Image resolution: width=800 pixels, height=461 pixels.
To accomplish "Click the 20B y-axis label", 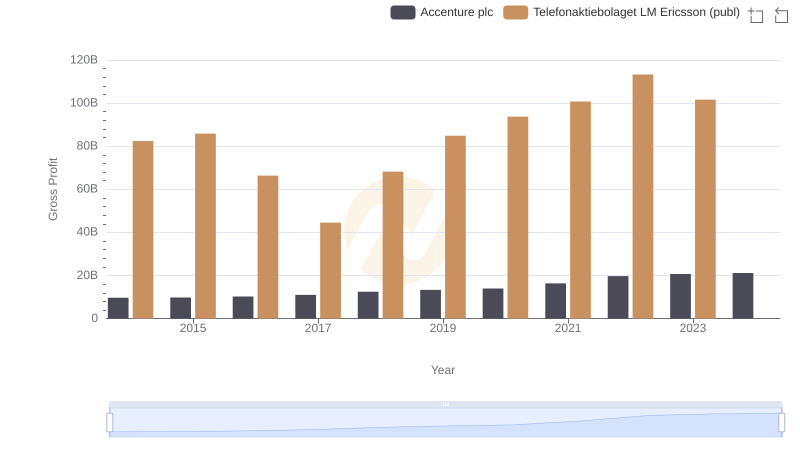I will pyautogui.click(x=87, y=275).
